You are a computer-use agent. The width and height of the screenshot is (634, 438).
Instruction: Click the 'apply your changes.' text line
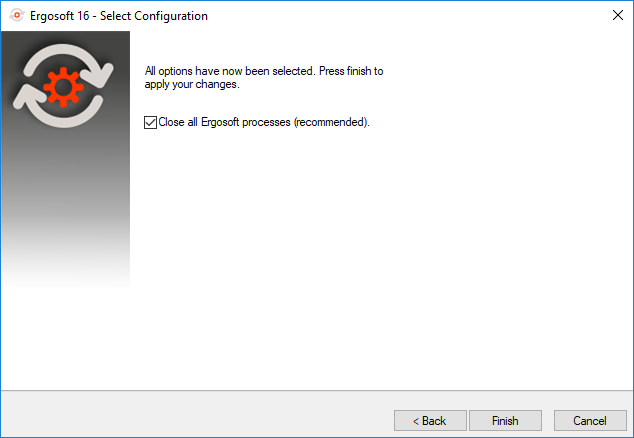pyautogui.click(x=192, y=85)
